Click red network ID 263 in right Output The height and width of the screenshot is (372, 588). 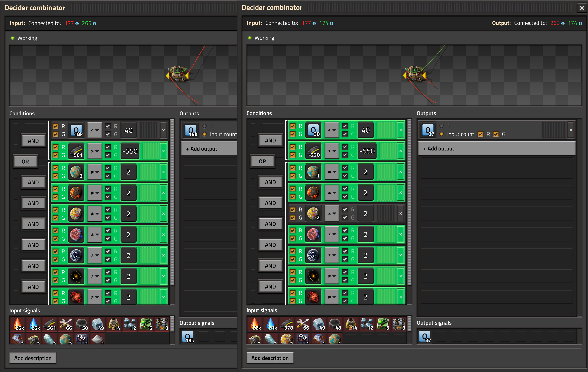[x=555, y=23]
